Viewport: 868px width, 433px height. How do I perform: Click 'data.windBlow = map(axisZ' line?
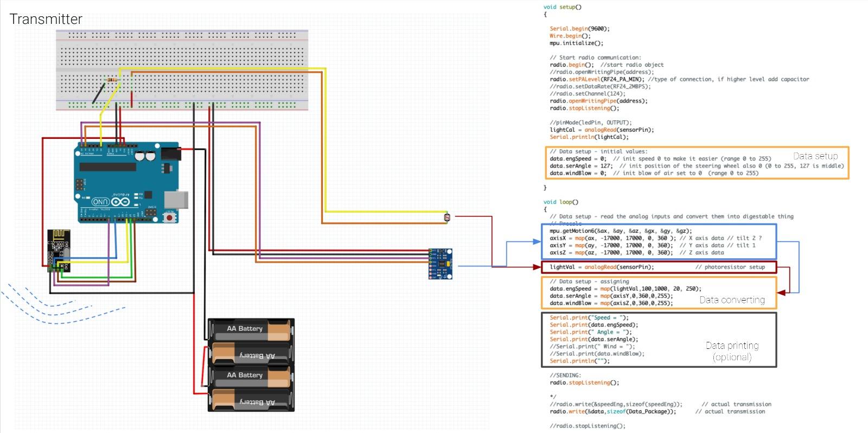tap(611, 303)
